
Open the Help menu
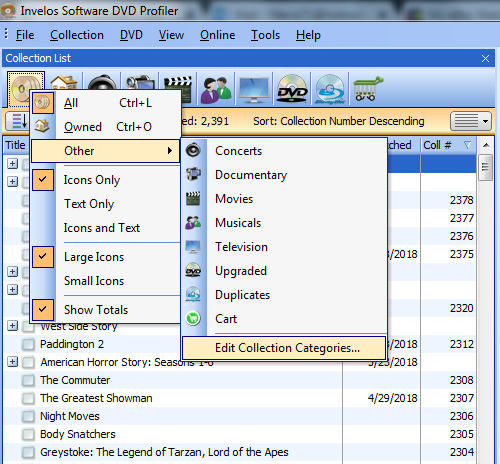308,35
